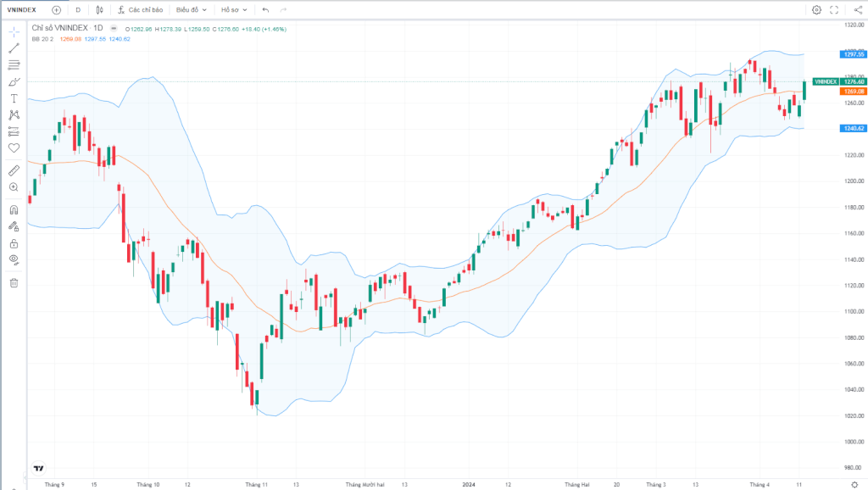The width and height of the screenshot is (868, 490).
Task: Enter fullscreen mode
Action: 834,10
